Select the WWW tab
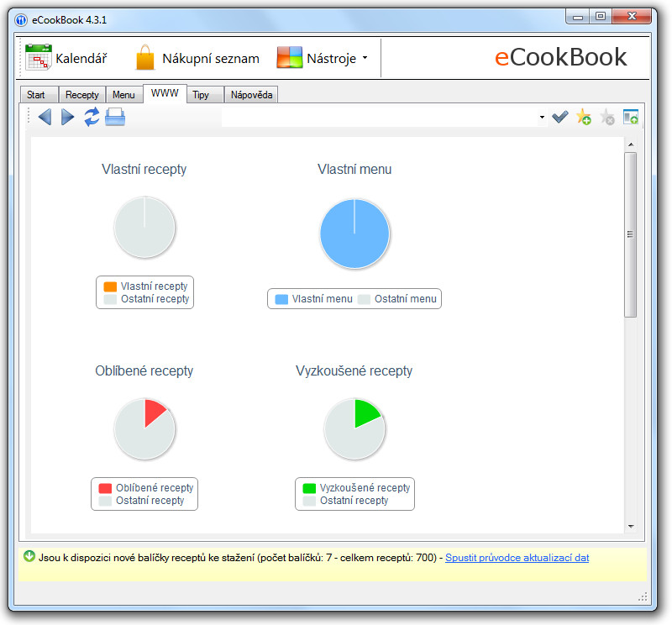Screen dimensions: 672x625 point(165,93)
